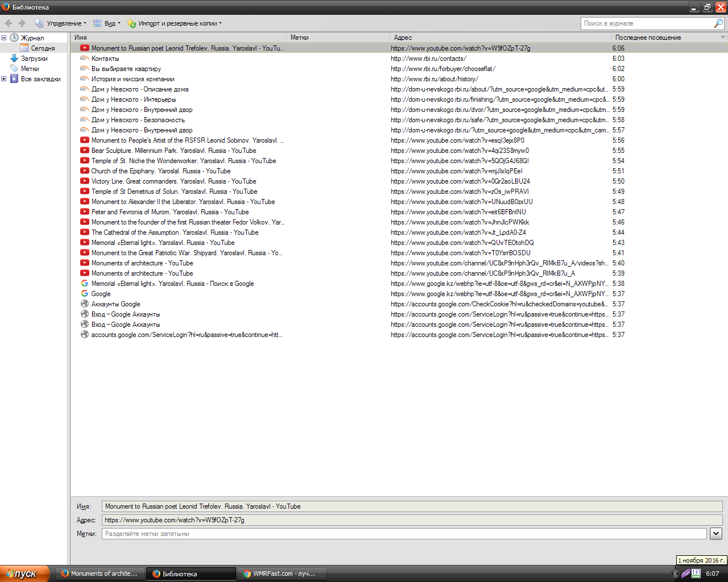Click URL http://www.rbi.ru/about/history/

point(435,79)
